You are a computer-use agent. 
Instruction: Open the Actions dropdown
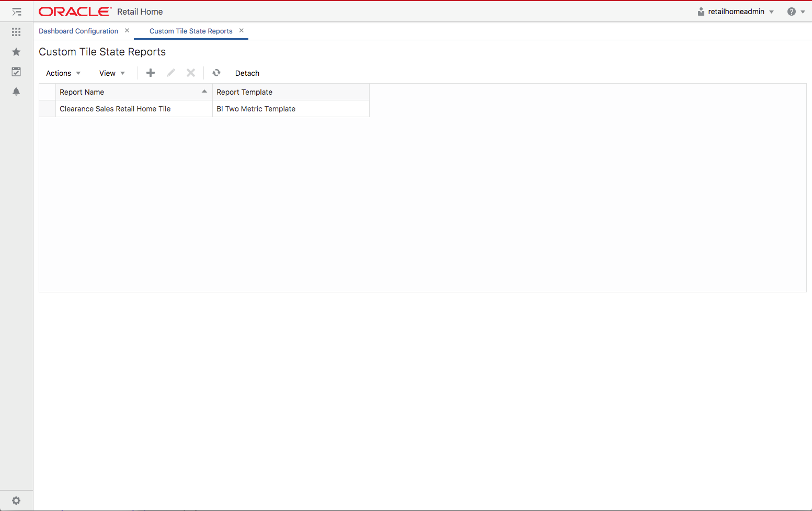point(62,73)
